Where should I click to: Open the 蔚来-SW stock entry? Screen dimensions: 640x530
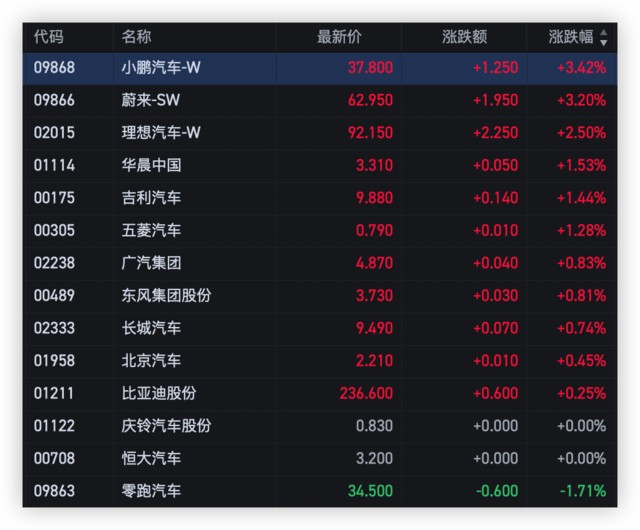(x=151, y=100)
